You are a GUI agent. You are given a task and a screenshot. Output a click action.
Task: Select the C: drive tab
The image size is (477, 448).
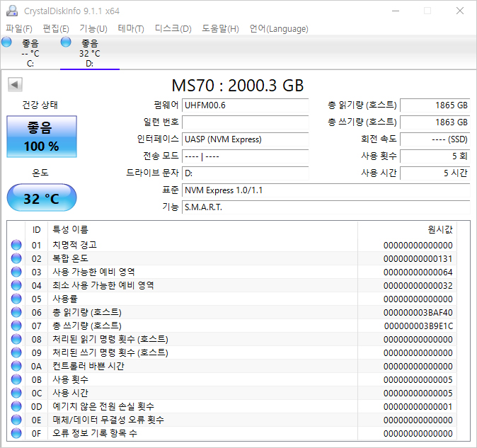(30, 53)
